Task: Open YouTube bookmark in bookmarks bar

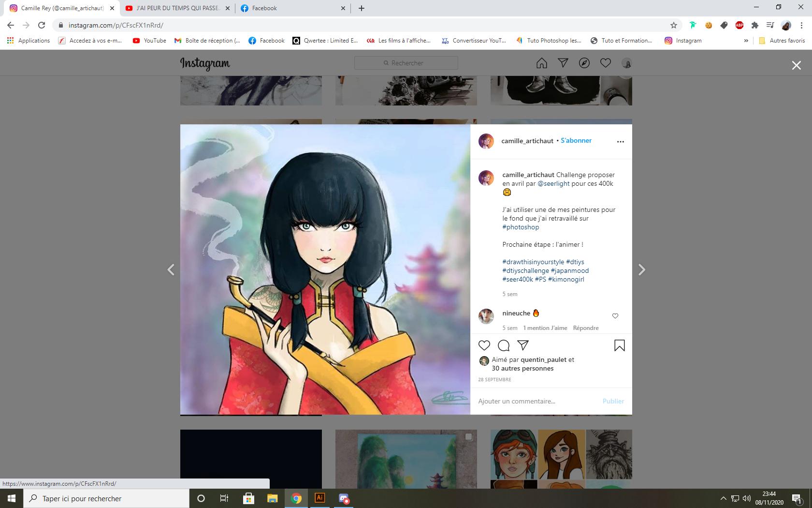Action: coord(149,41)
